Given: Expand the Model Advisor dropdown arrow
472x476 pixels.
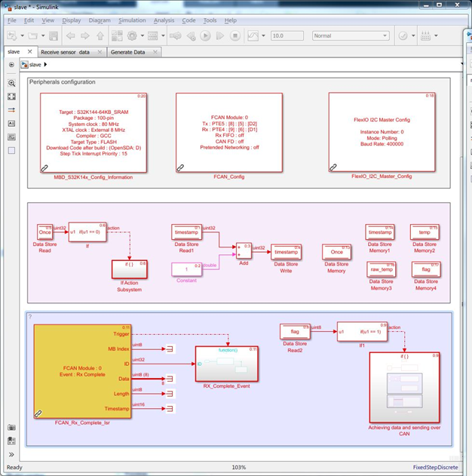Looking at the screenshot, I should [413, 35].
